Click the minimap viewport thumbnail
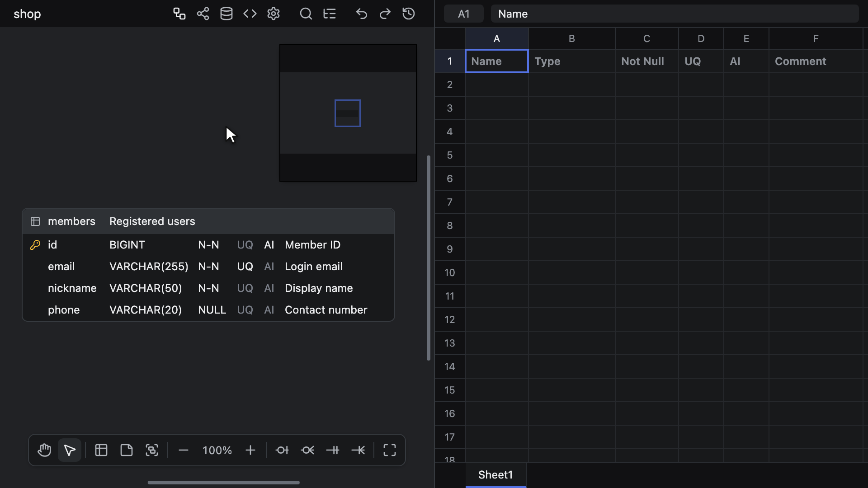The image size is (868, 488). click(348, 113)
